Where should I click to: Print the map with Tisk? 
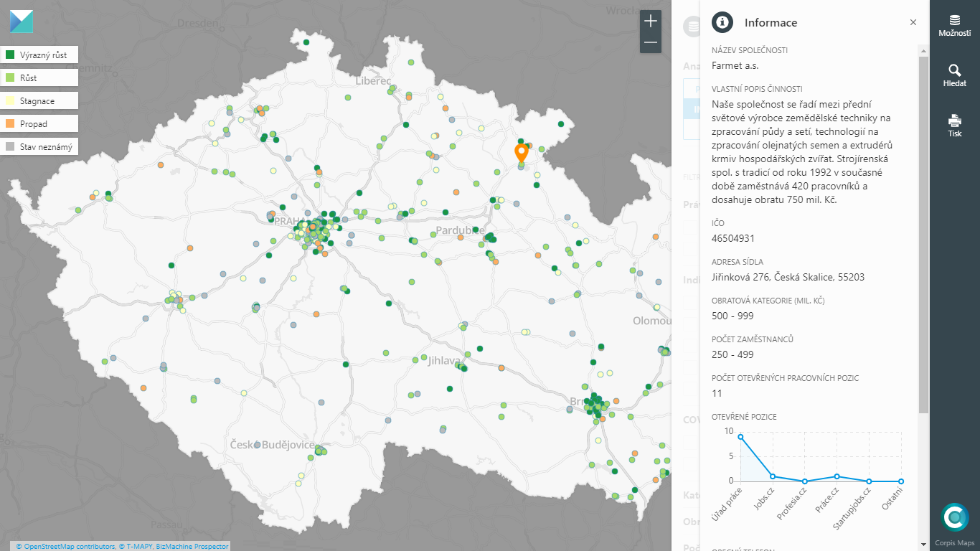954,126
